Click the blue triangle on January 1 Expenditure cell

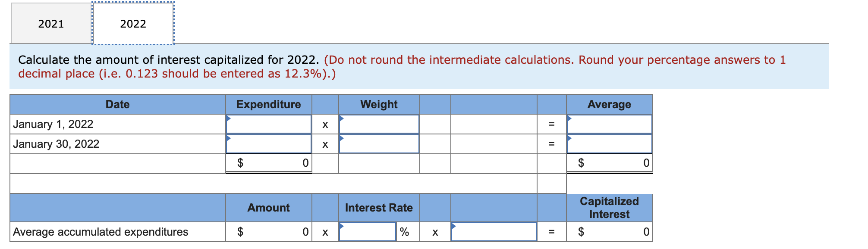(x=228, y=118)
